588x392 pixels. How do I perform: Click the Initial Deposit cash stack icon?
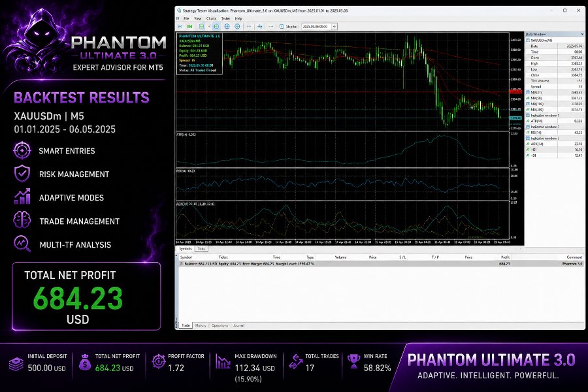click(x=16, y=364)
